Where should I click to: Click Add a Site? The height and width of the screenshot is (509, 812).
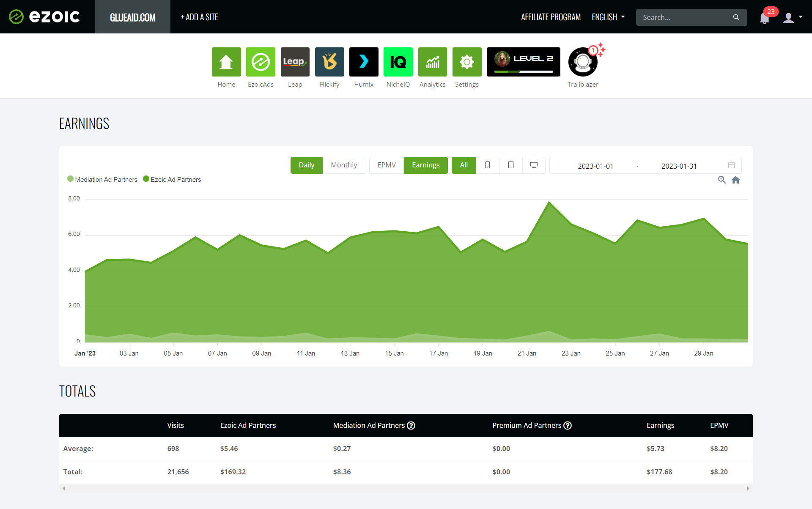pyautogui.click(x=199, y=17)
